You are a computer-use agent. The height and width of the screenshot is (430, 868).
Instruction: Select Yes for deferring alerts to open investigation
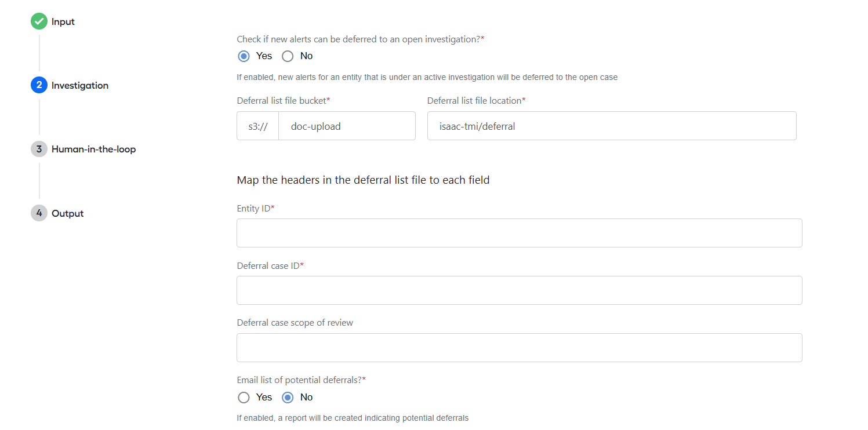[x=244, y=56]
